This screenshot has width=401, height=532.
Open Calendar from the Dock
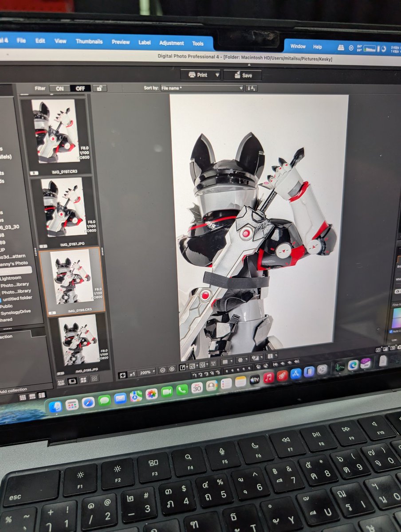[x=197, y=388]
